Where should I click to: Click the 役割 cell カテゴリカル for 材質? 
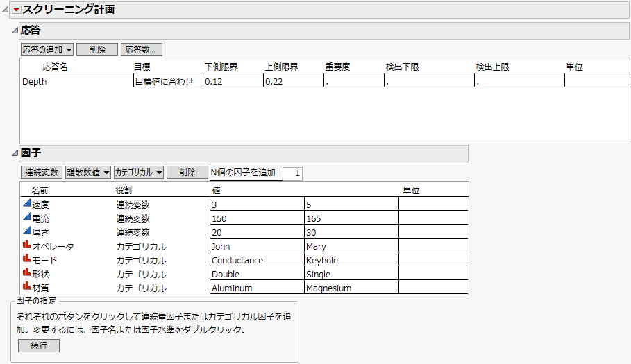tap(141, 288)
